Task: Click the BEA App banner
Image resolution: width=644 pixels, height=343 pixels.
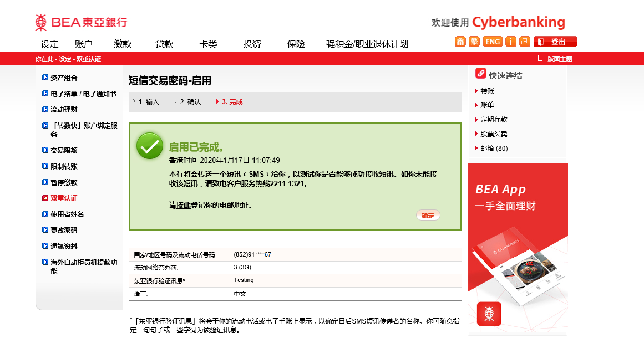Action: pos(518,249)
